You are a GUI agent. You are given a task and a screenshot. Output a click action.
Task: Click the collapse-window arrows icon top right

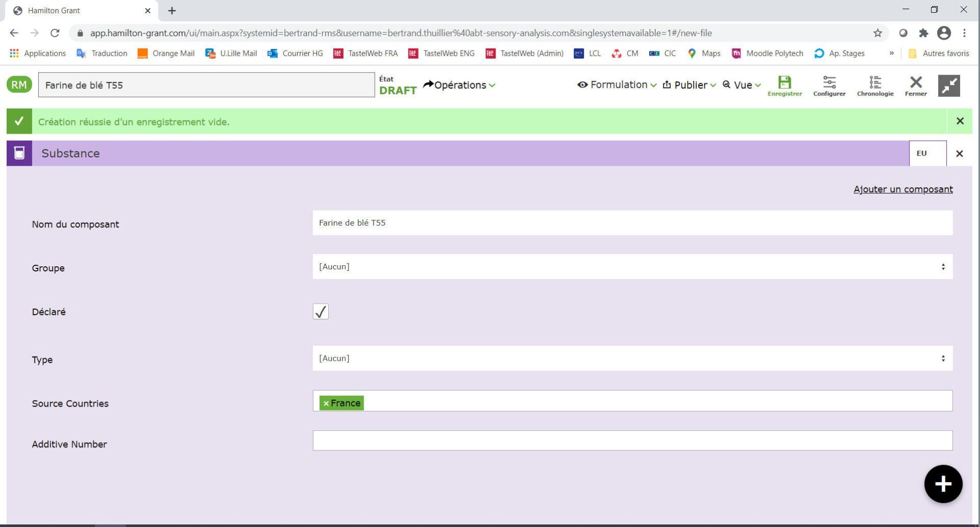point(949,86)
